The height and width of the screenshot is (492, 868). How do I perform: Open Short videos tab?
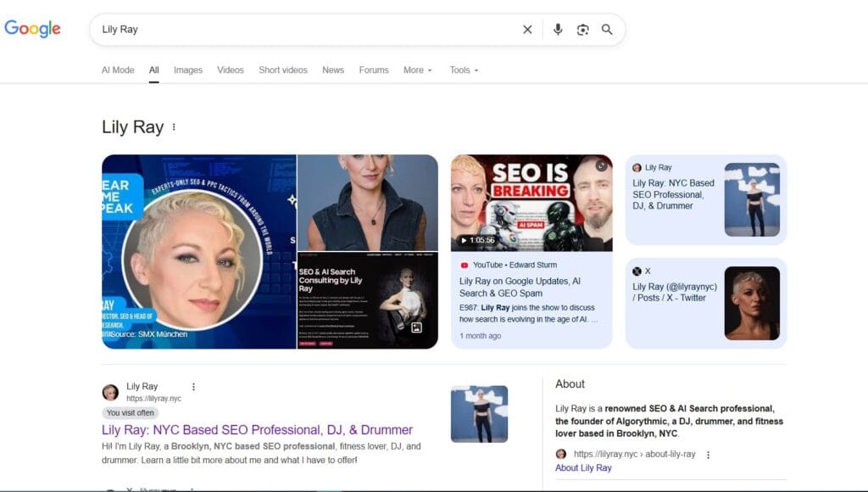283,70
